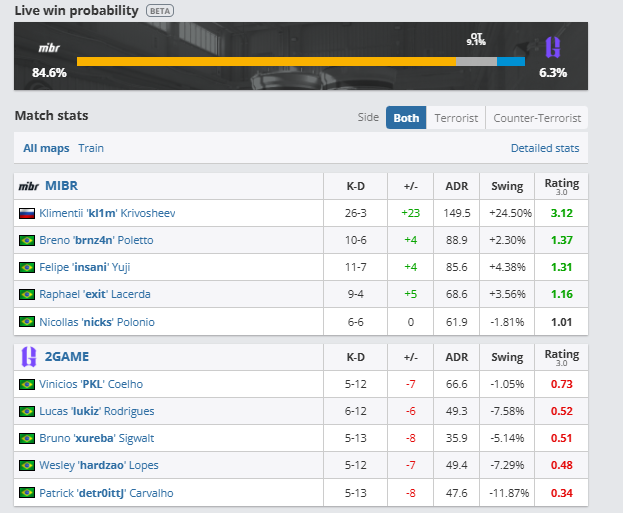The height and width of the screenshot is (513, 623).
Task: Click the 84.6% MIBR win percentage
Action: coord(49,73)
